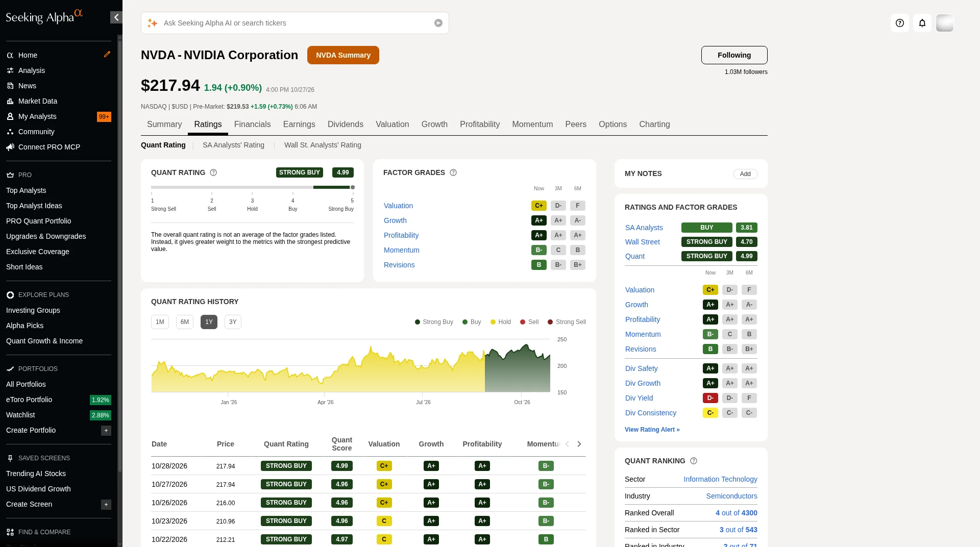Select the 1M chart range

160,322
